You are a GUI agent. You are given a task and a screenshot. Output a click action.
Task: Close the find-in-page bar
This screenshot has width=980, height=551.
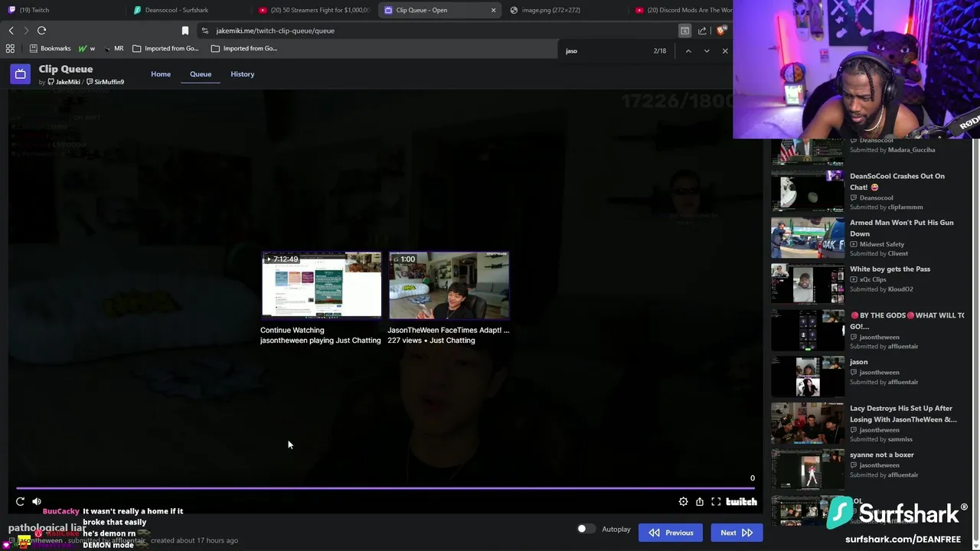point(725,51)
